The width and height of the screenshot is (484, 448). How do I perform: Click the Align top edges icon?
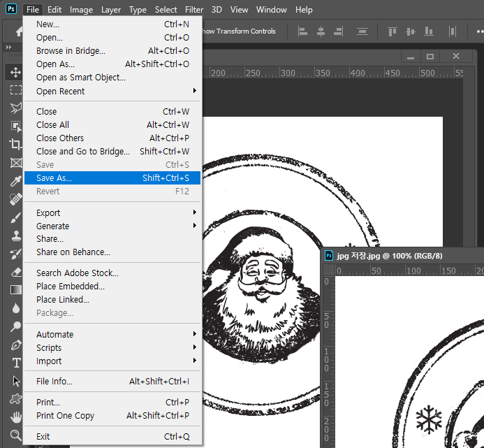coord(393,31)
